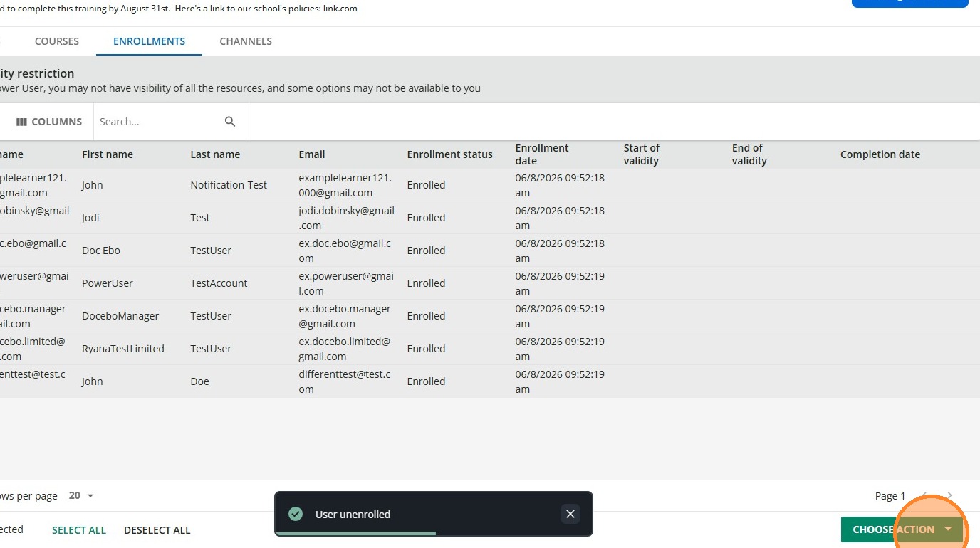980x548 pixels.
Task: Click email ex.docebo.limited@gmail.com cell
Action: (x=345, y=349)
